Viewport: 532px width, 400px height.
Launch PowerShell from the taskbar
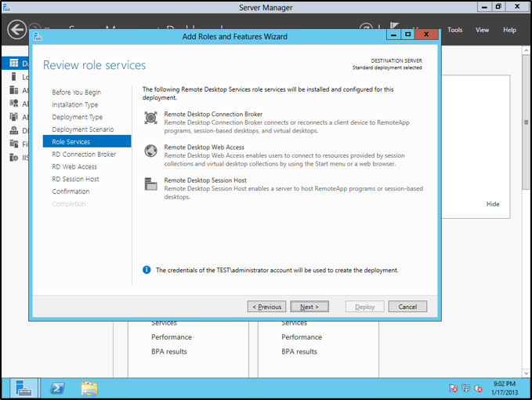(57, 388)
